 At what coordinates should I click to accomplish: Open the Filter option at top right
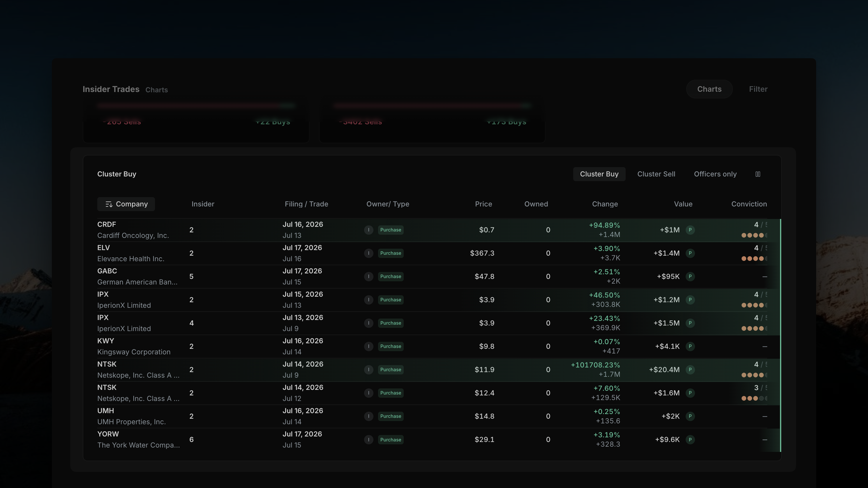pos(758,89)
